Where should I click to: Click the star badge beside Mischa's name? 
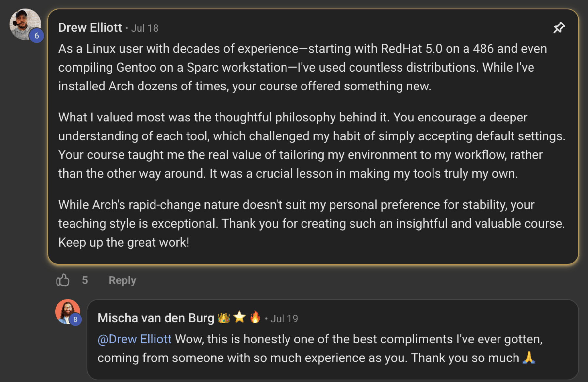pyautogui.click(x=240, y=317)
